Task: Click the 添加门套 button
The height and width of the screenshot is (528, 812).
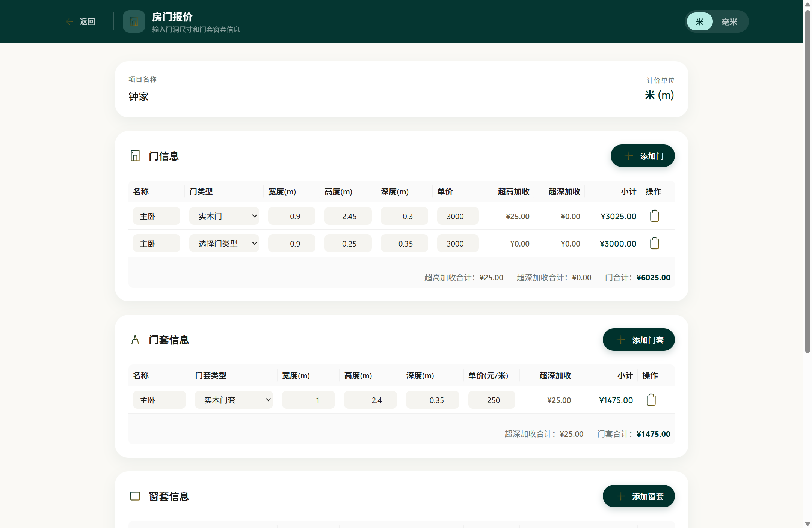Action: click(x=639, y=340)
